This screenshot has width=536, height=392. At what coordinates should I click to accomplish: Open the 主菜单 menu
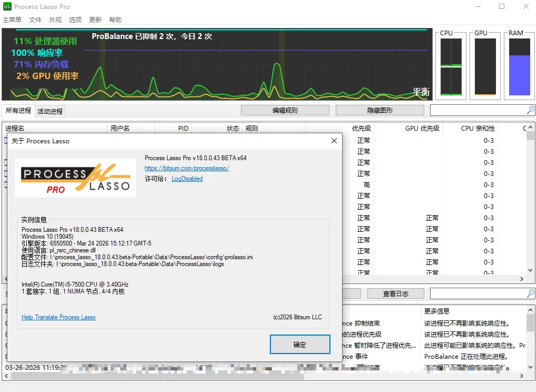click(x=12, y=19)
